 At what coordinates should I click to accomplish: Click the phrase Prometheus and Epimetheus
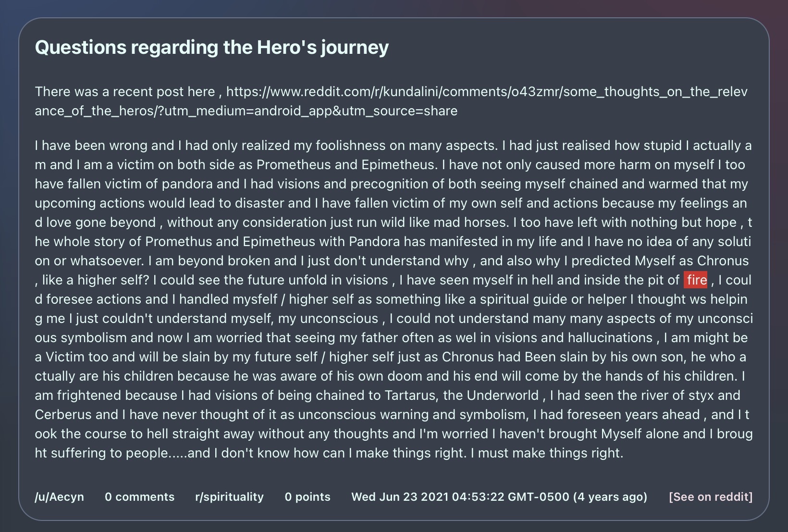click(x=345, y=164)
